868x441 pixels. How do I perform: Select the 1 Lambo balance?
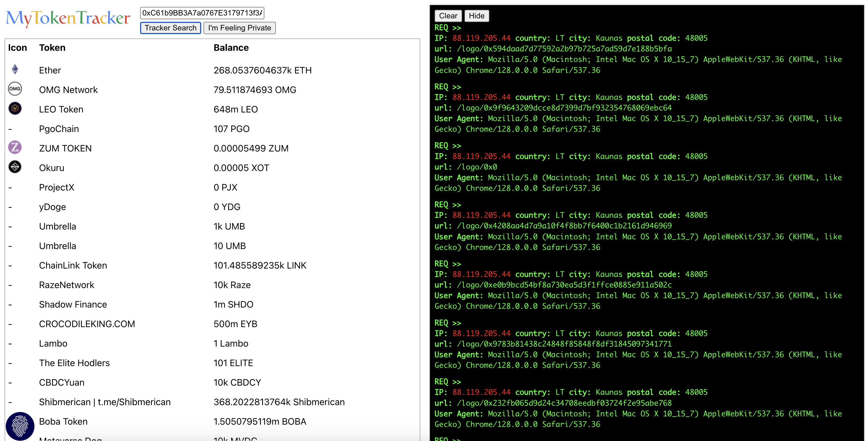tap(231, 344)
